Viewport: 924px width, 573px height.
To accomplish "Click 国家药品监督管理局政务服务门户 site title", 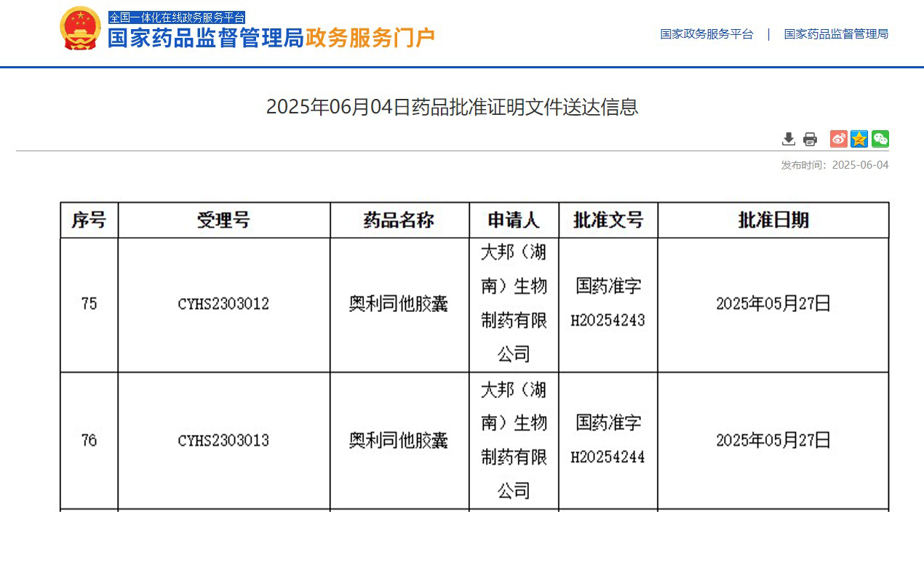I will point(271,38).
